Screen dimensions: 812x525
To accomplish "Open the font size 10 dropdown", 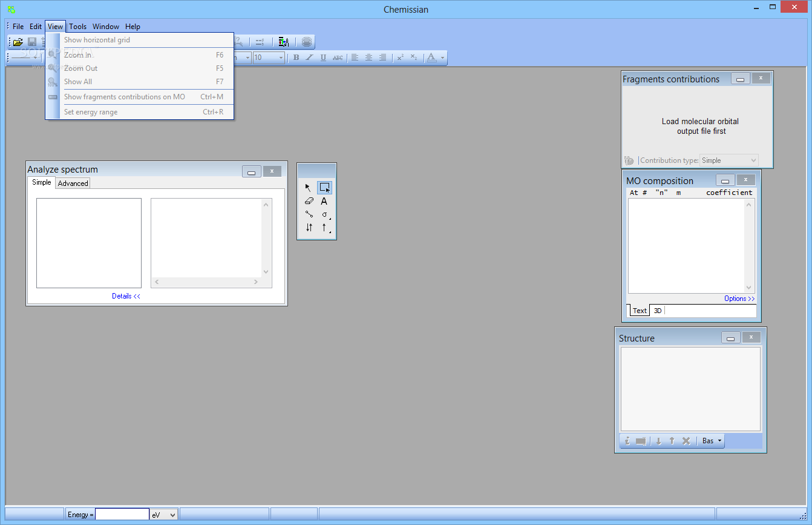I will 281,58.
